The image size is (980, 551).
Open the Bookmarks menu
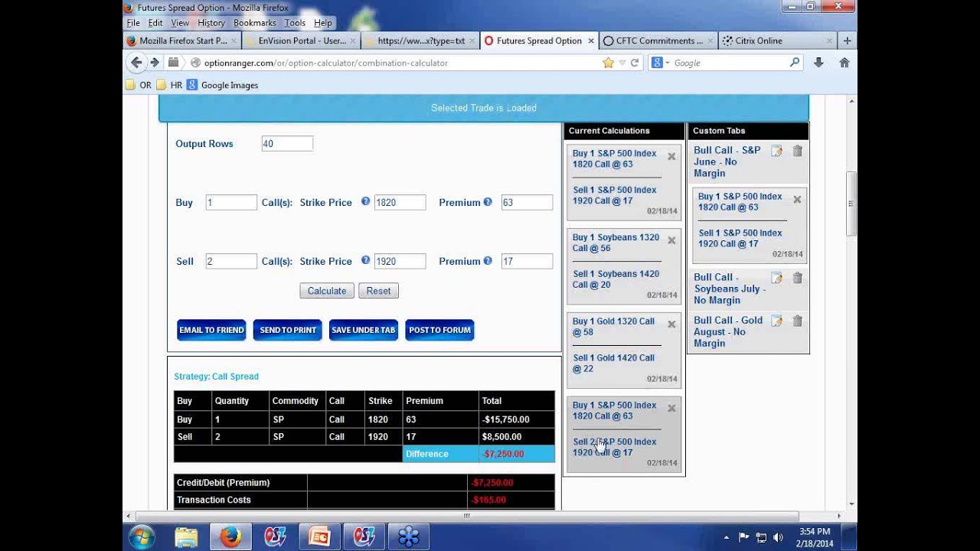pyautogui.click(x=254, y=23)
